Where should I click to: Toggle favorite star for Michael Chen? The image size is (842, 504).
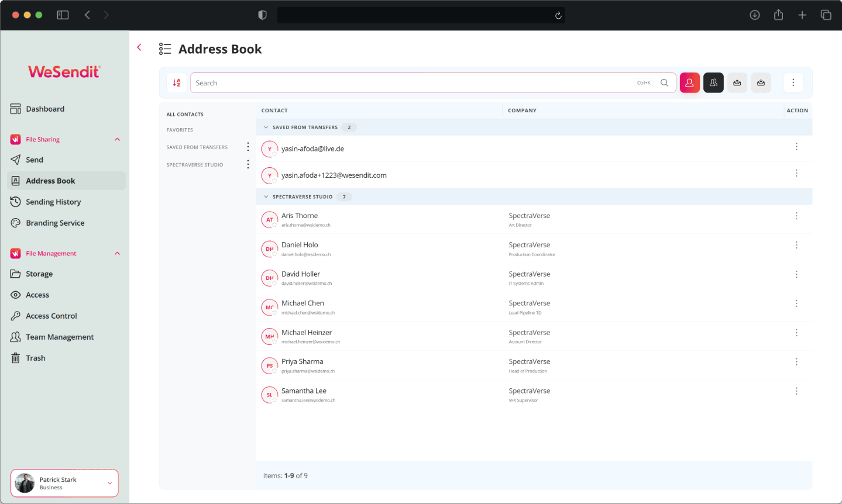[274, 313]
